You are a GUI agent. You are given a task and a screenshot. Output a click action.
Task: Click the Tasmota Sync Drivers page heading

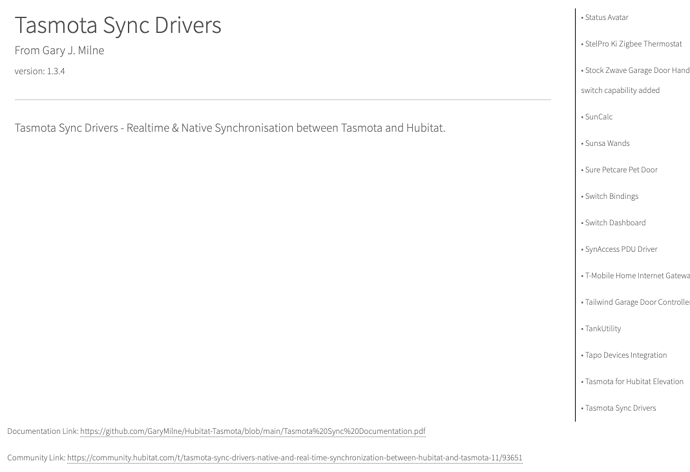[118, 25]
